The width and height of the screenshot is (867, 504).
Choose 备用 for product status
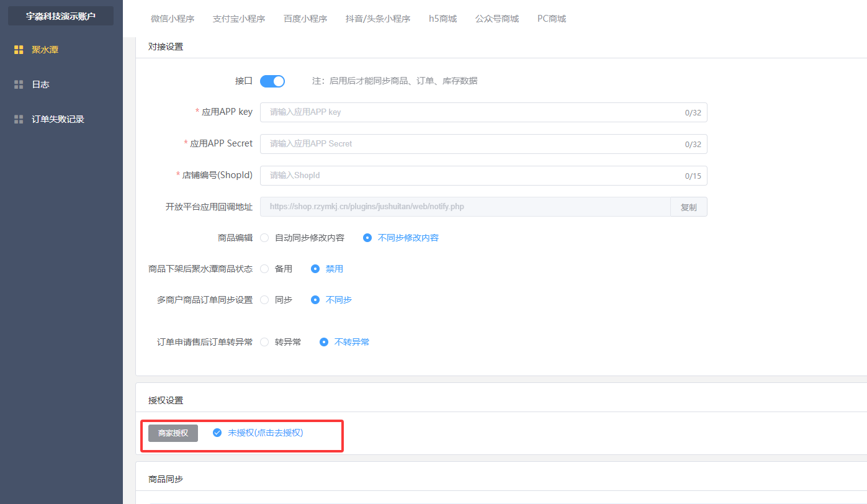point(276,269)
